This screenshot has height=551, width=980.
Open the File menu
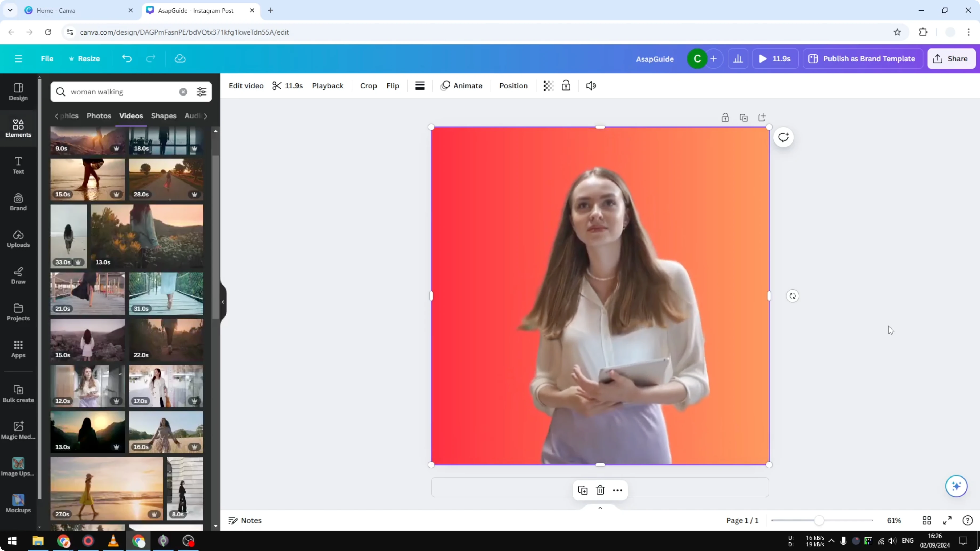point(47,59)
